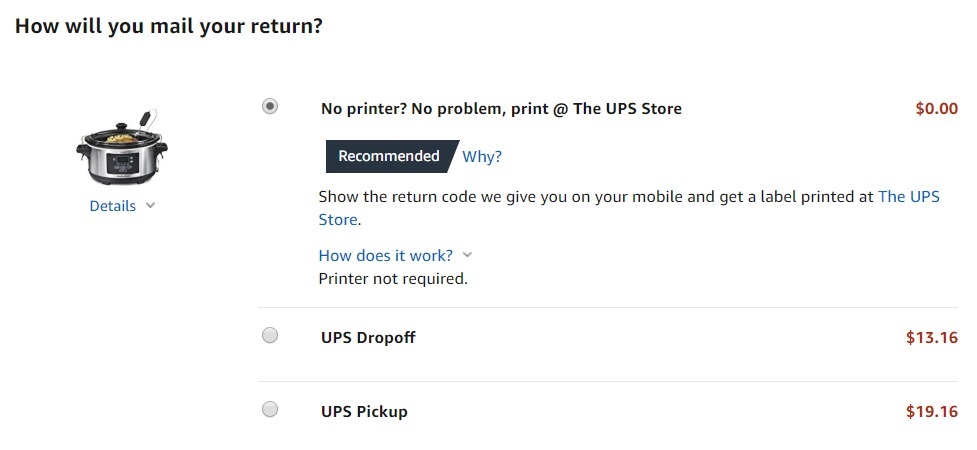
Task: Click the Recommended badge
Action: (x=391, y=156)
